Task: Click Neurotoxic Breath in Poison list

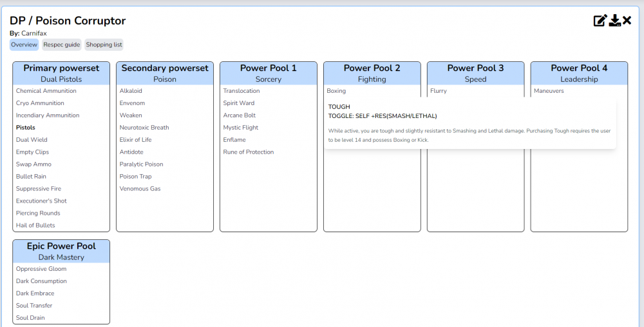Action: pos(144,128)
